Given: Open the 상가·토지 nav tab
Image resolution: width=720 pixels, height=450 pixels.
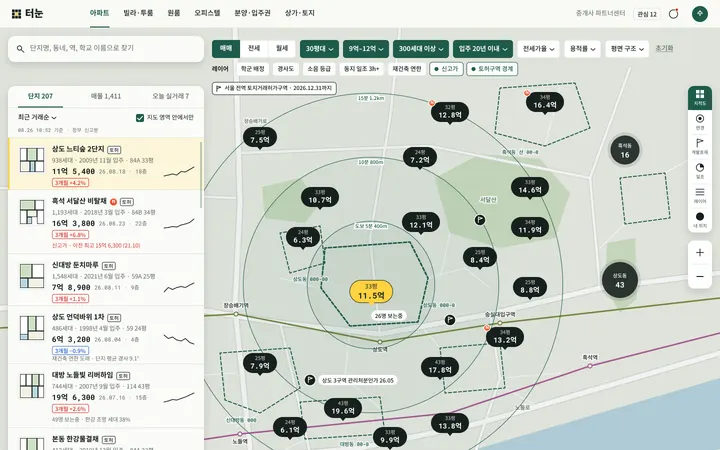Looking at the screenshot, I should pos(299,13).
